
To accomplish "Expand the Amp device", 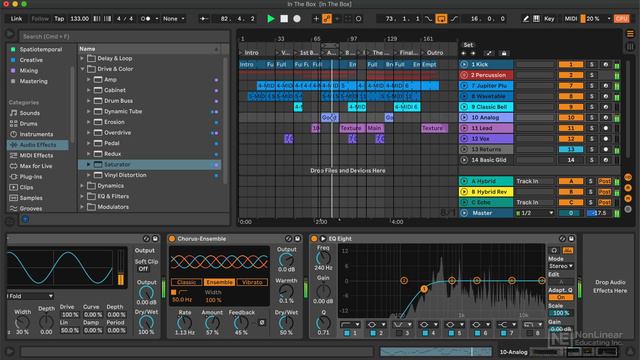I will point(89,80).
